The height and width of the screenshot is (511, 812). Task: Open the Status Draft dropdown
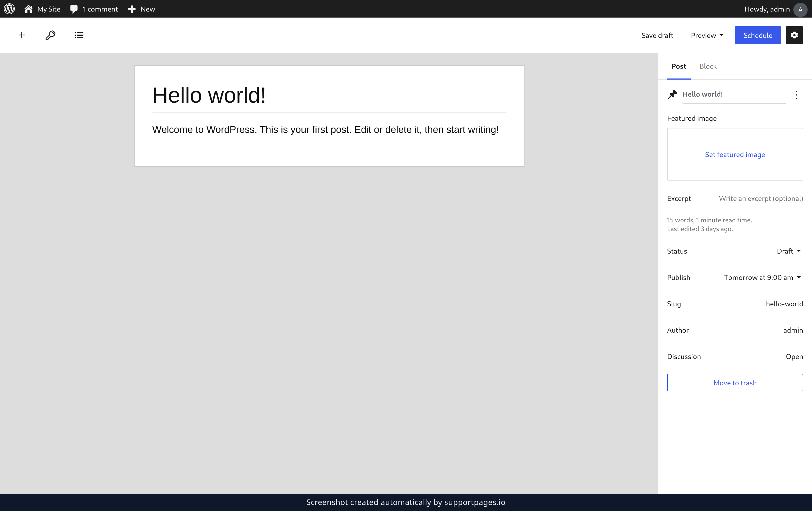788,251
